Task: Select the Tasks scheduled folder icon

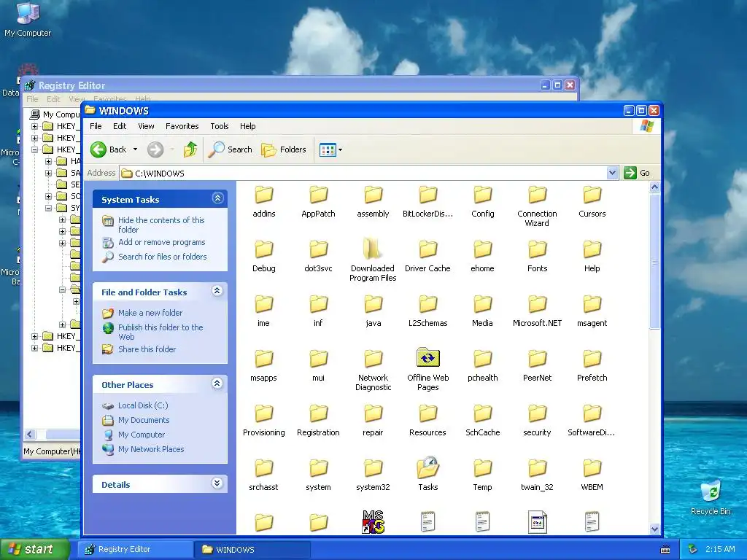Action: pyautogui.click(x=427, y=467)
